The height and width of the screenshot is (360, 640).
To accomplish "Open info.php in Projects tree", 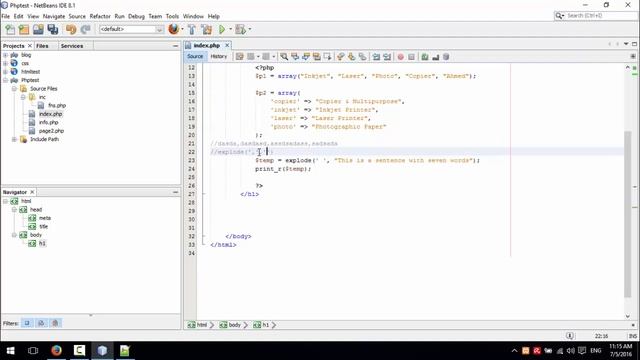I will coord(49,122).
